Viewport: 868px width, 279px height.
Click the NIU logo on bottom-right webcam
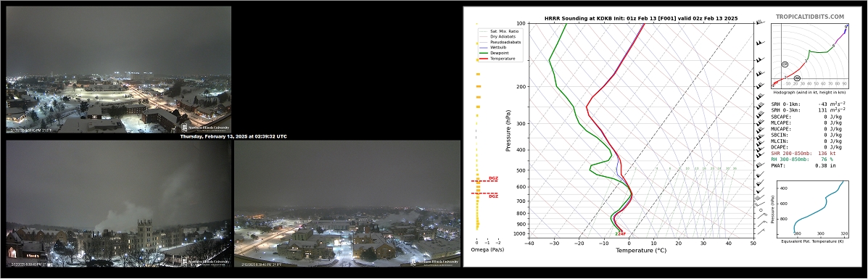tap(434, 262)
